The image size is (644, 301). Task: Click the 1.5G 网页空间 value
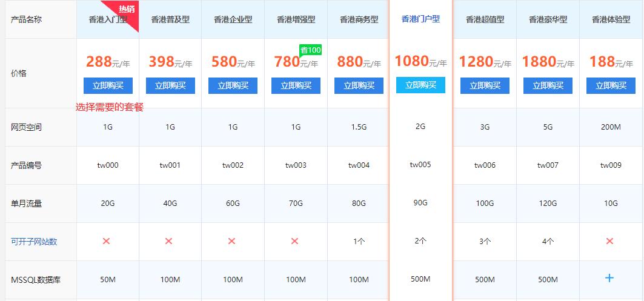point(359,127)
